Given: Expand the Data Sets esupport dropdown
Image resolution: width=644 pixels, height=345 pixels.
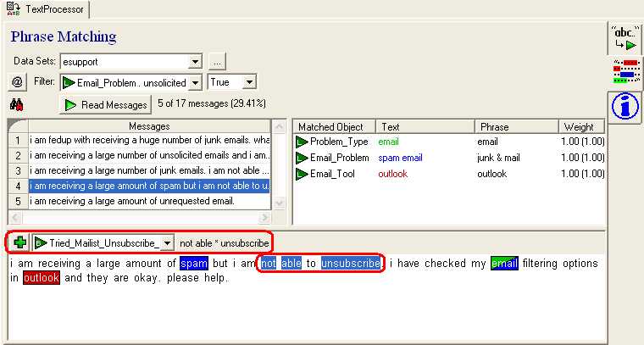Looking at the screenshot, I should tap(195, 62).
